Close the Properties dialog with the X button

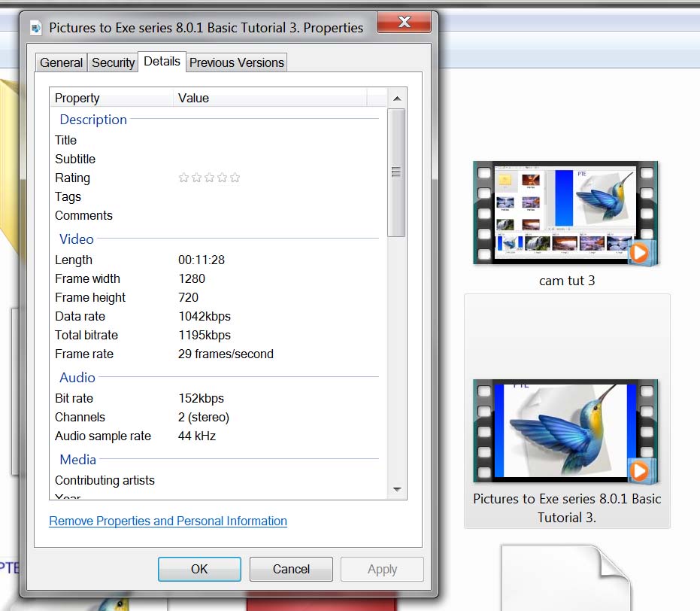(404, 22)
